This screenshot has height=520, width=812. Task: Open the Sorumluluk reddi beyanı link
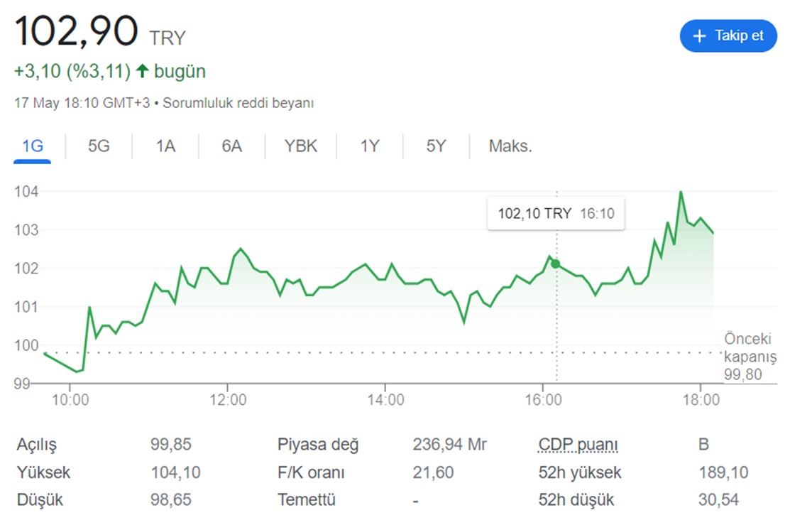coord(238,103)
